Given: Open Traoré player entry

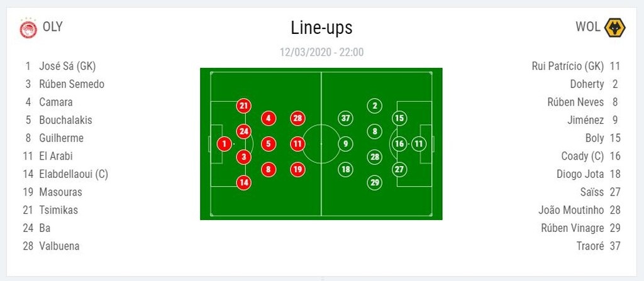Looking at the screenshot, I should click(x=589, y=246).
